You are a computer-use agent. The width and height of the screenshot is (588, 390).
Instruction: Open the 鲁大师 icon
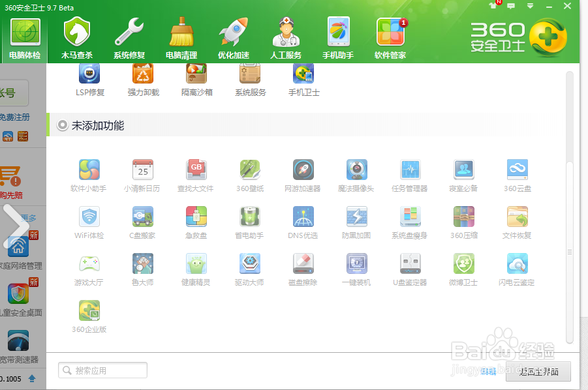pyautogui.click(x=143, y=263)
